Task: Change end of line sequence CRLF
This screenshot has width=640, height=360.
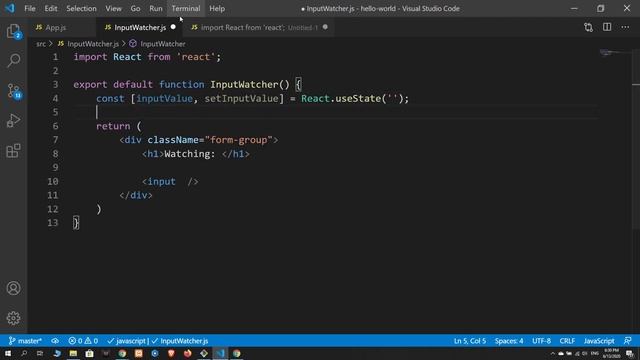Action: click(x=567, y=341)
